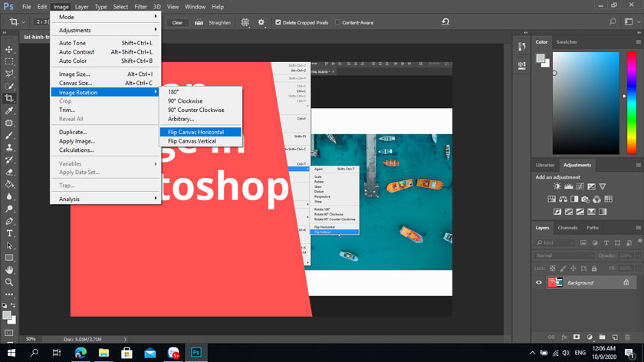Select the Zoom tool
This screenshot has width=644, height=362.
click(9, 282)
